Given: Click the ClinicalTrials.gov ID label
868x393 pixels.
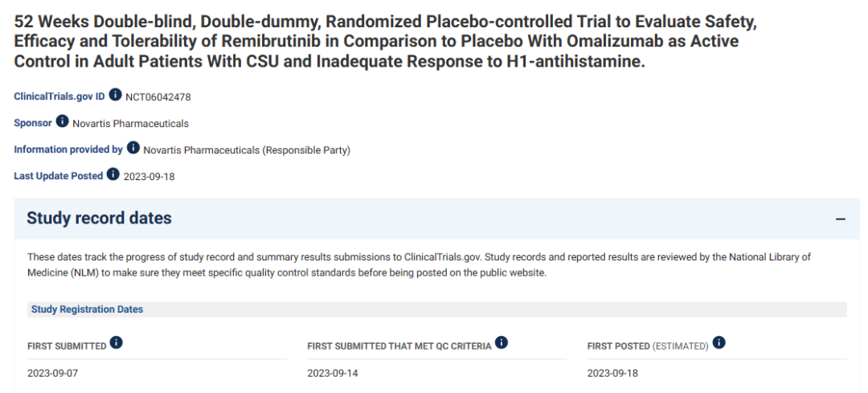Looking at the screenshot, I should pyautogui.click(x=59, y=96).
